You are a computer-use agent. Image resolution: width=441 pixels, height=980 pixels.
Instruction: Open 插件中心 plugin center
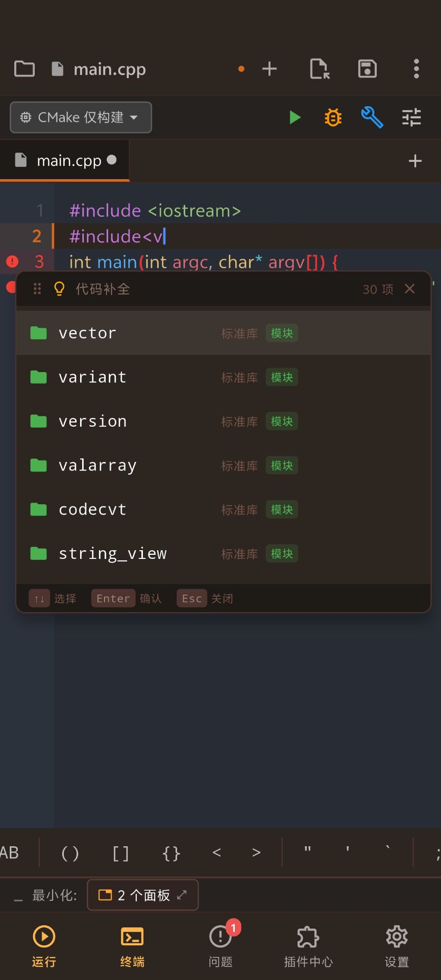pyautogui.click(x=308, y=946)
